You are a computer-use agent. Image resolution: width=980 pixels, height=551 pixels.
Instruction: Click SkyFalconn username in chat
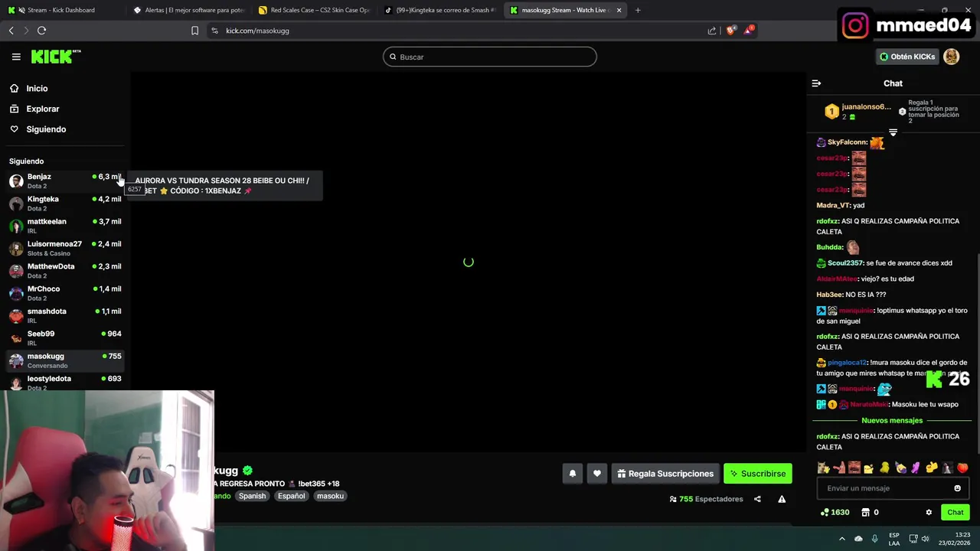pos(847,142)
